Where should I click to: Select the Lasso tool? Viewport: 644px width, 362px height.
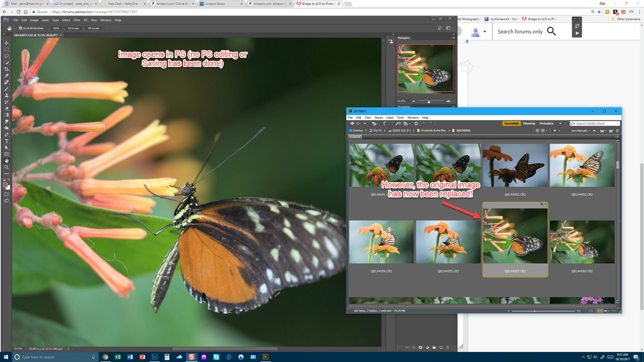7,56
